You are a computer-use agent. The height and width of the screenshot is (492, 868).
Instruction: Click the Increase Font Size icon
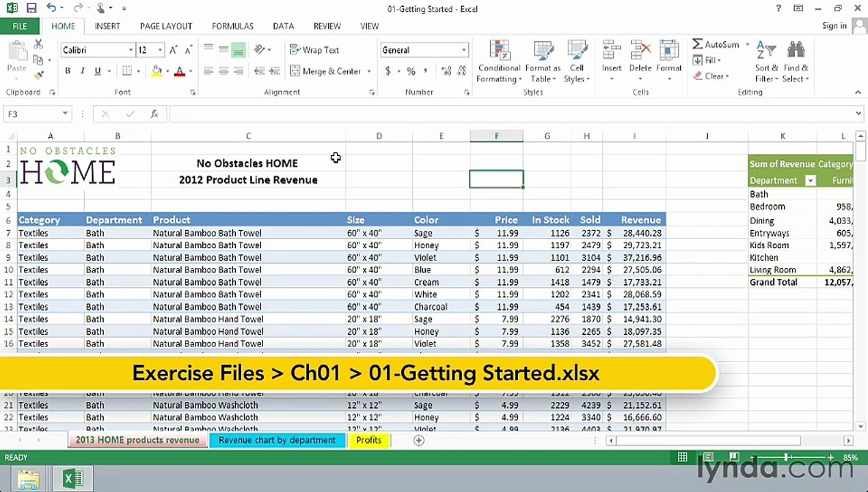pyautogui.click(x=174, y=50)
